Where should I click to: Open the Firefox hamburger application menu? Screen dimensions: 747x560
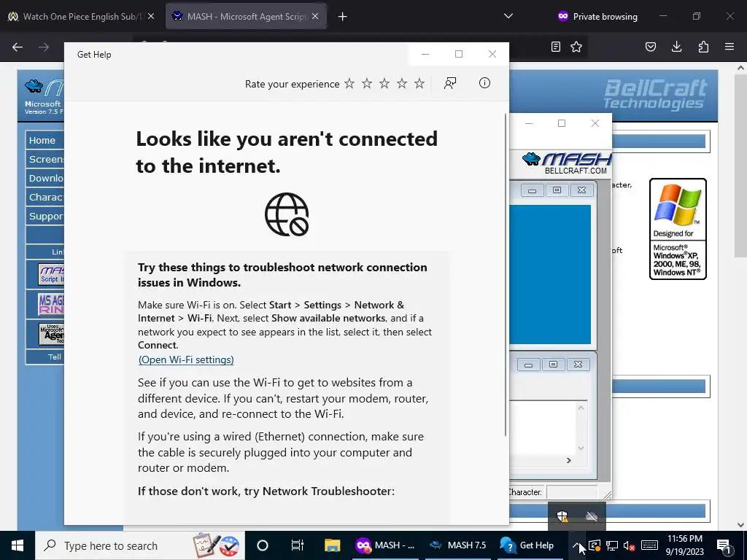click(x=729, y=47)
